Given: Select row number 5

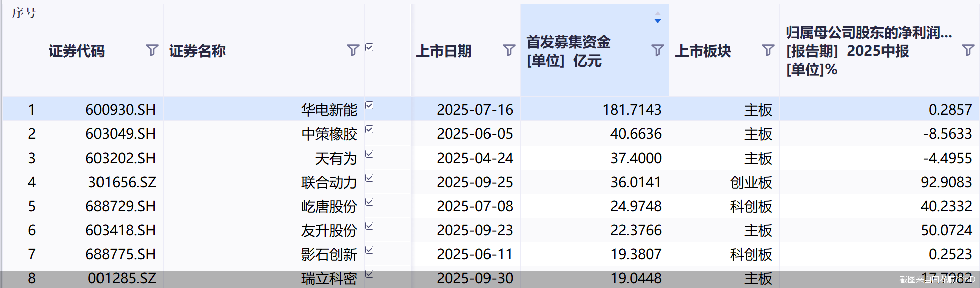Looking at the screenshot, I should [32, 206].
